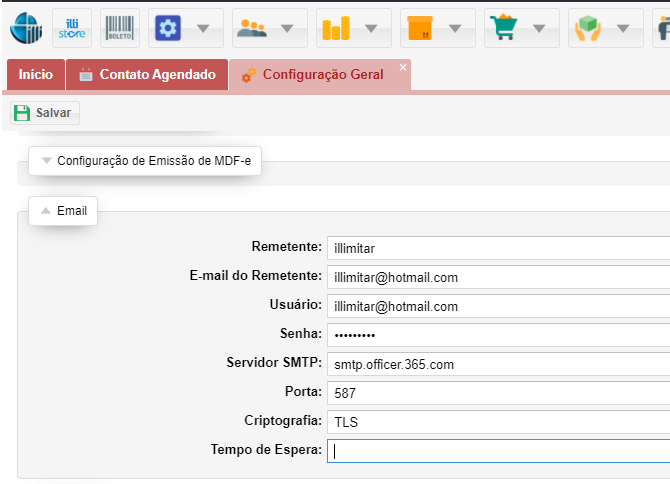The width and height of the screenshot is (670, 484).
Task: Open dropdown arrow next to gear icon
Action: 203,28
